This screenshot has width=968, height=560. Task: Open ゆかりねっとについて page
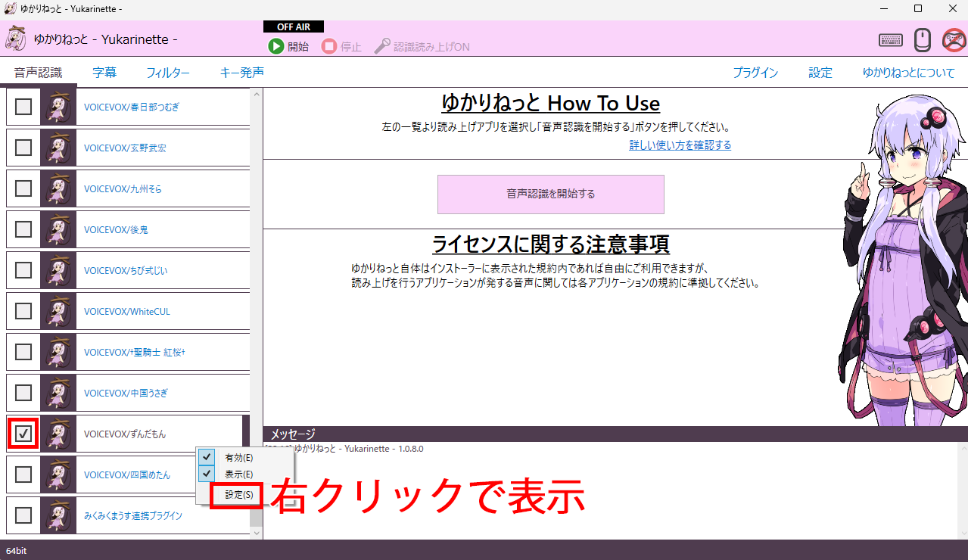[x=909, y=73]
